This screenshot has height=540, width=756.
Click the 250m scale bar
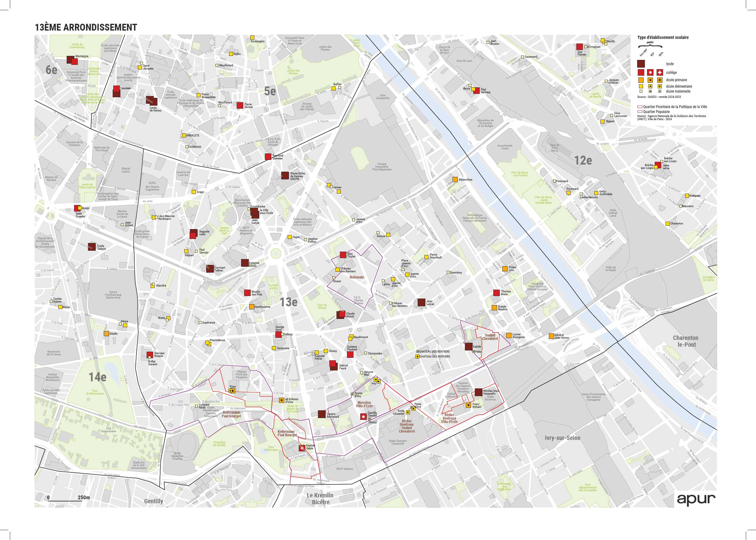[x=65, y=501]
